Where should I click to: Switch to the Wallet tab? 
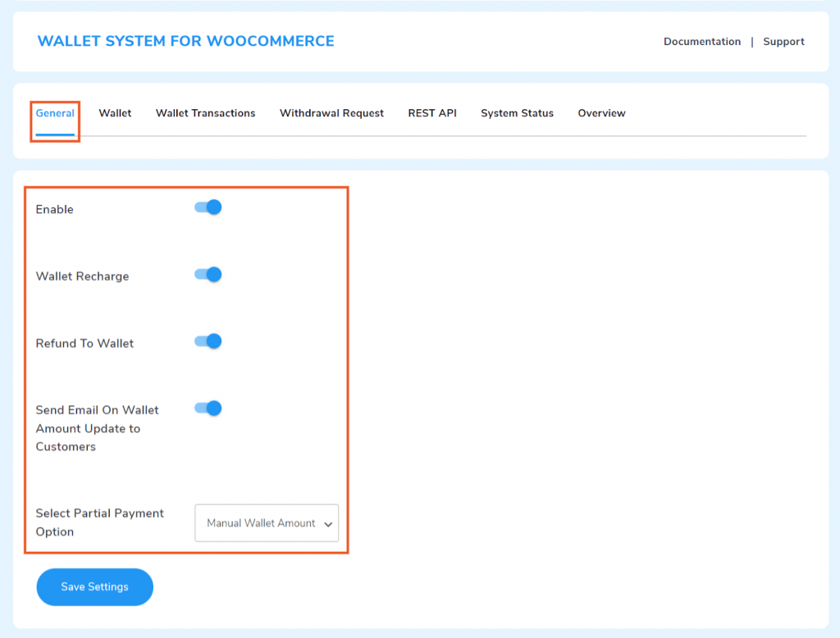pos(115,113)
